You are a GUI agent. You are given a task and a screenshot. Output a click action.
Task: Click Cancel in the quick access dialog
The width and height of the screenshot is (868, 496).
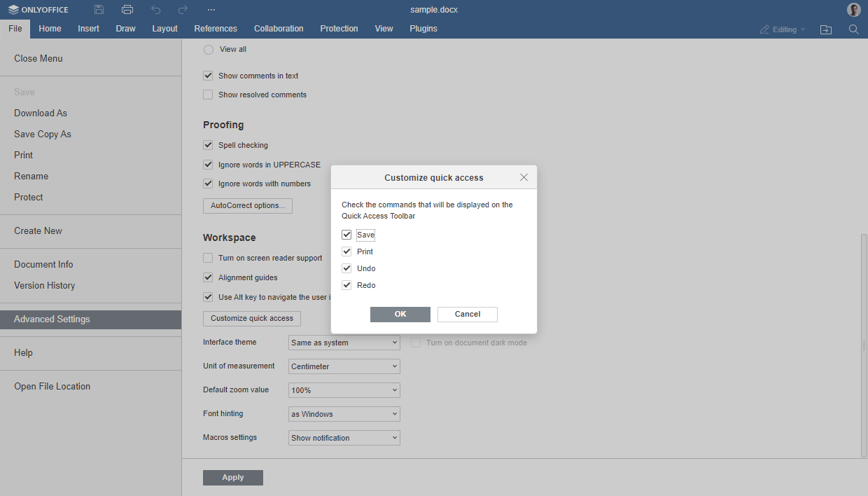point(467,314)
